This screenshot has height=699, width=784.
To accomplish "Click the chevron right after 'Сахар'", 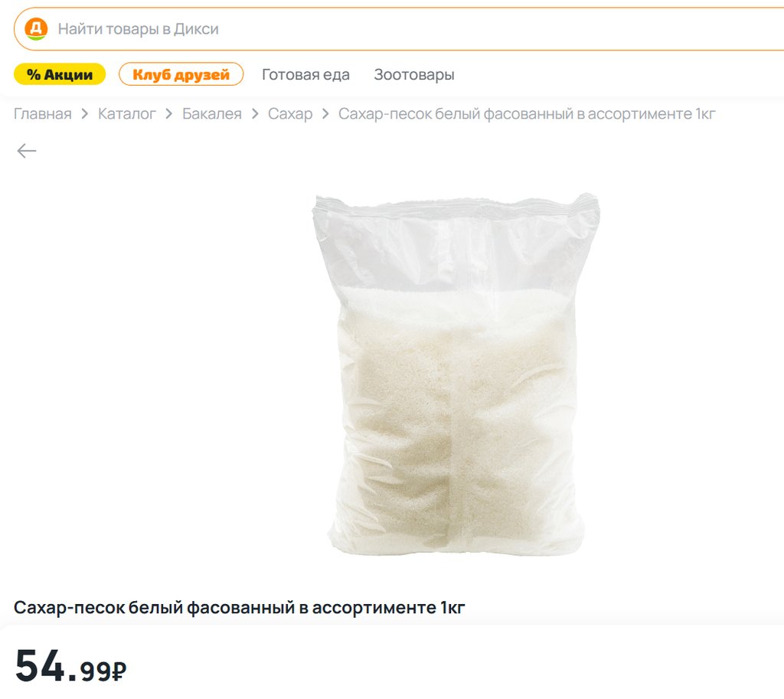I will (325, 114).
